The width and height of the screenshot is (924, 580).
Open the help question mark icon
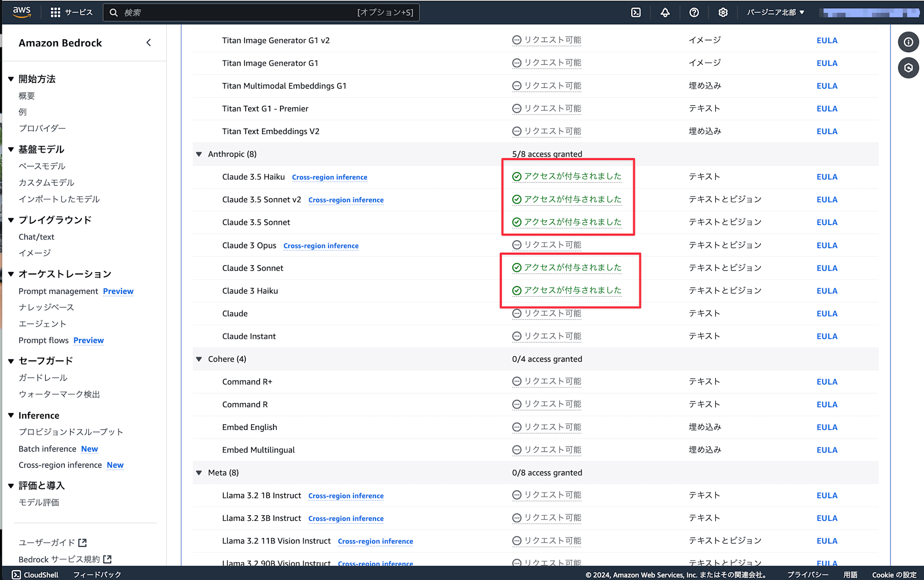click(x=694, y=12)
